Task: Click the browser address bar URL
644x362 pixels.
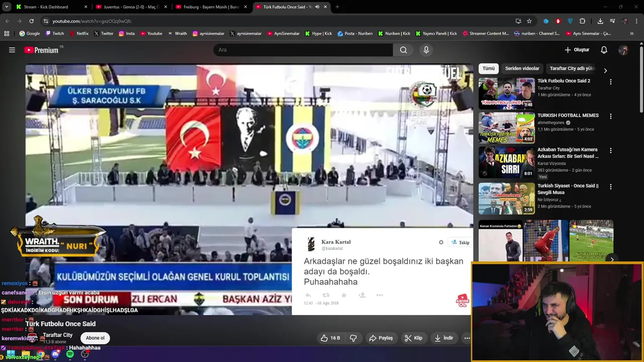Action: (x=92, y=21)
